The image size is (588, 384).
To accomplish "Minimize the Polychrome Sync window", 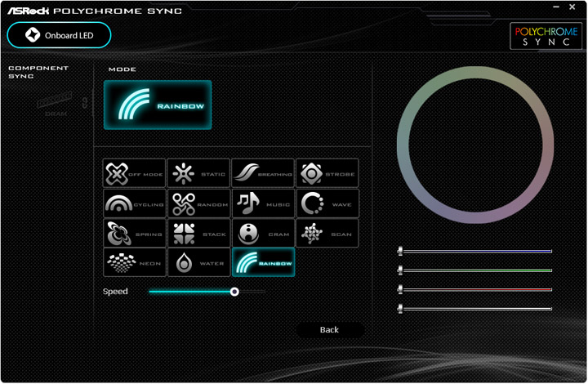I will click(x=556, y=7).
